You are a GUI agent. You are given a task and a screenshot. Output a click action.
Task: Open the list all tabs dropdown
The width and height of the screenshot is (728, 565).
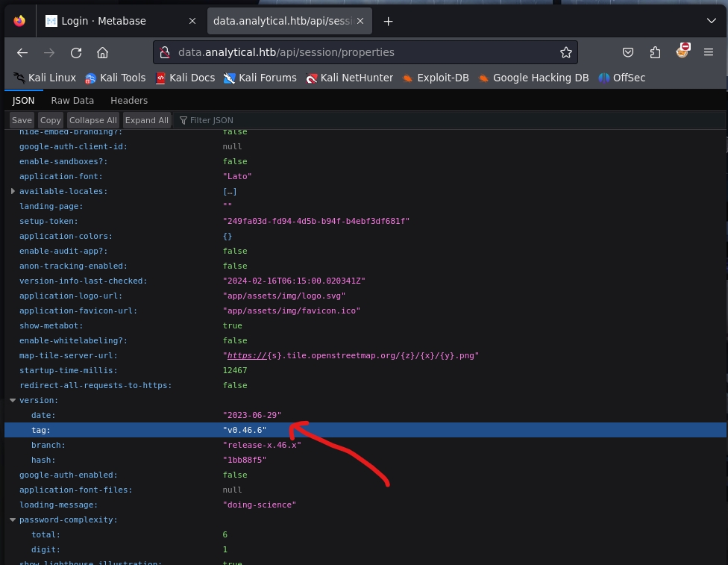point(711,21)
